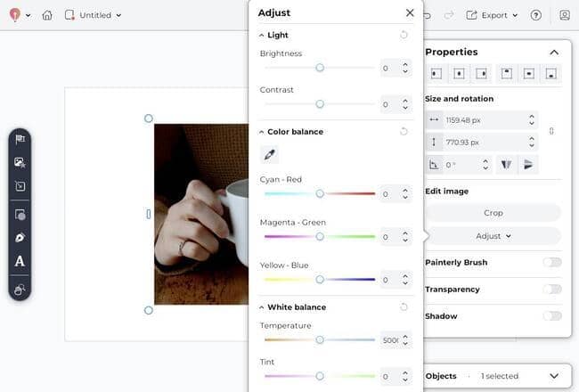Image resolution: width=579 pixels, height=392 pixels.
Task: Open the Export dropdown menu
Action: (x=492, y=15)
